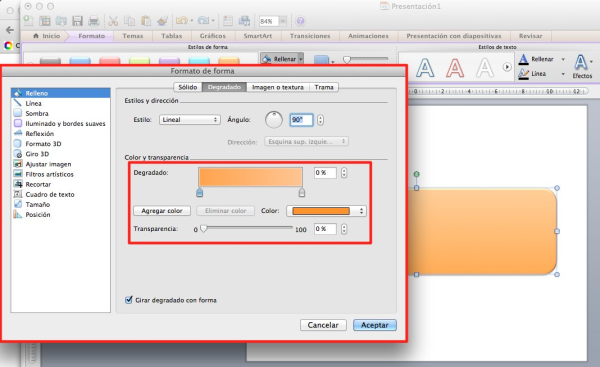Expand the Rellenar shape fill dropdown arrow

(x=301, y=59)
